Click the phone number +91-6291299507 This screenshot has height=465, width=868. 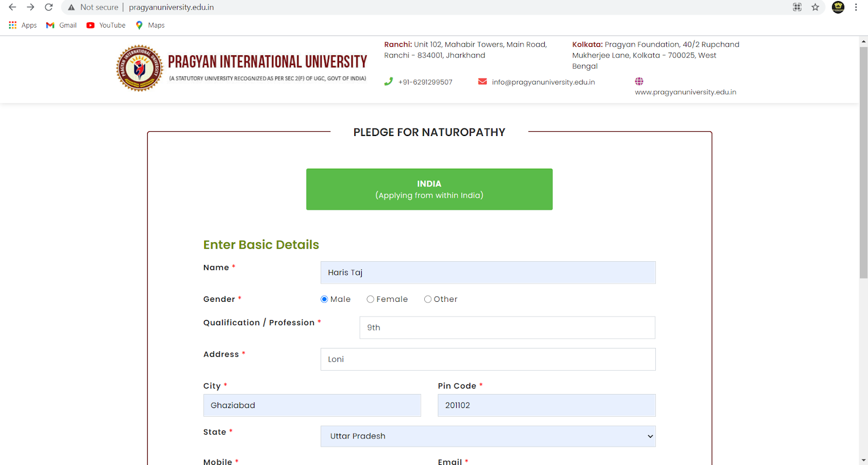425,82
